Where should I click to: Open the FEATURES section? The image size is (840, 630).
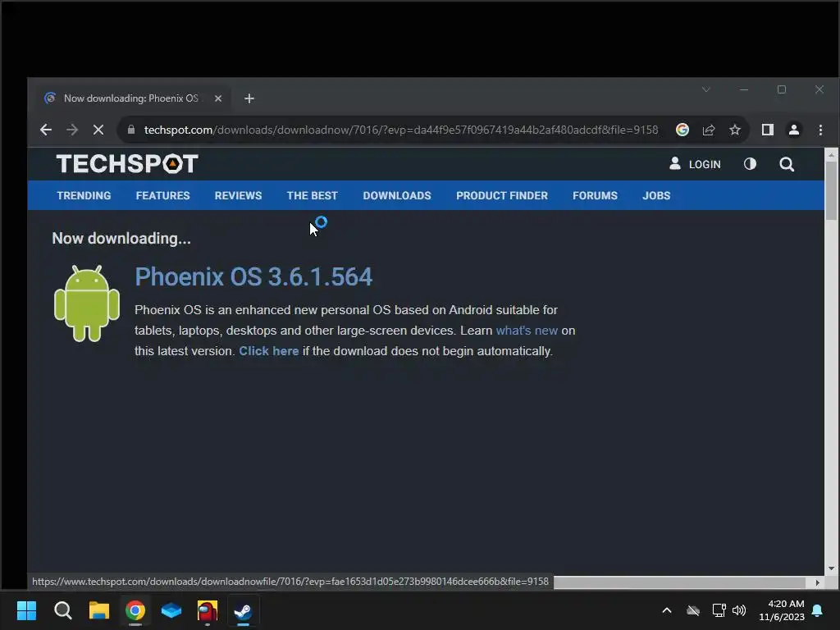point(163,195)
